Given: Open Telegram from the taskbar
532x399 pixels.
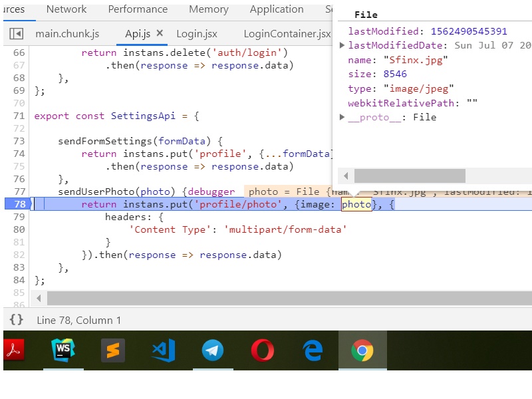Looking at the screenshot, I should pyautogui.click(x=213, y=350).
